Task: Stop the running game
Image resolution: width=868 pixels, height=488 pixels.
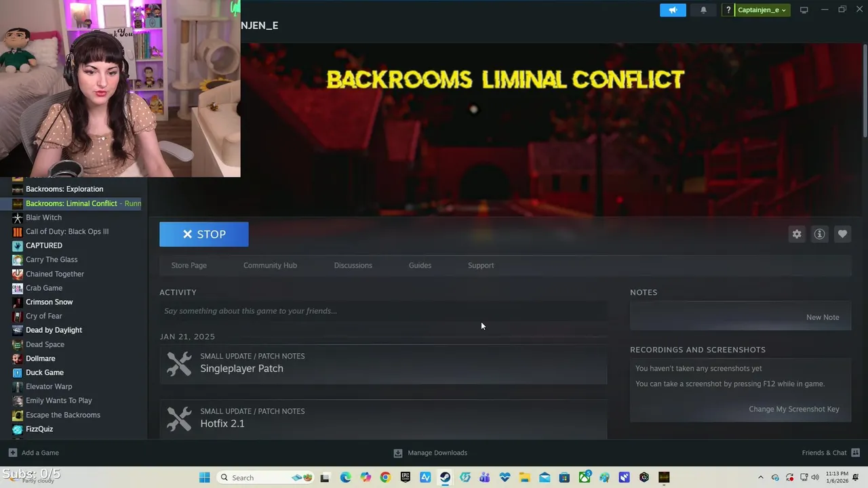Action: [x=204, y=235]
